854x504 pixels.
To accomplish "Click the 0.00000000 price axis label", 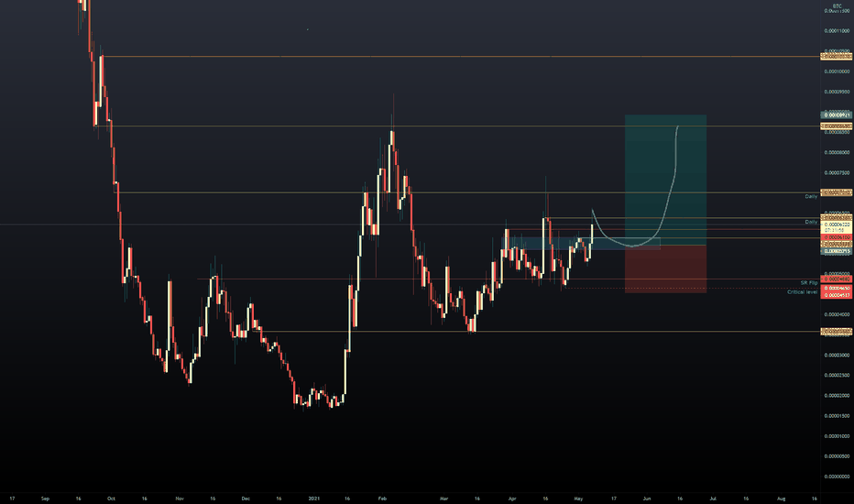I will click(x=837, y=477).
